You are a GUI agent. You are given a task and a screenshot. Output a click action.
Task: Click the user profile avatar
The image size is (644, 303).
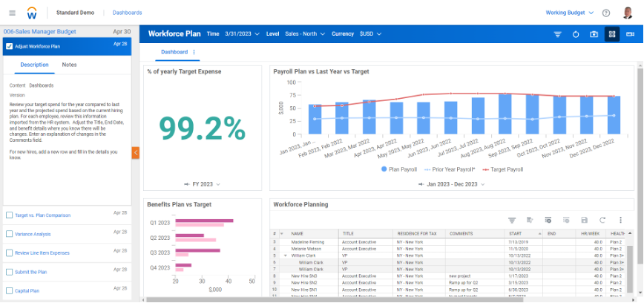628,13
